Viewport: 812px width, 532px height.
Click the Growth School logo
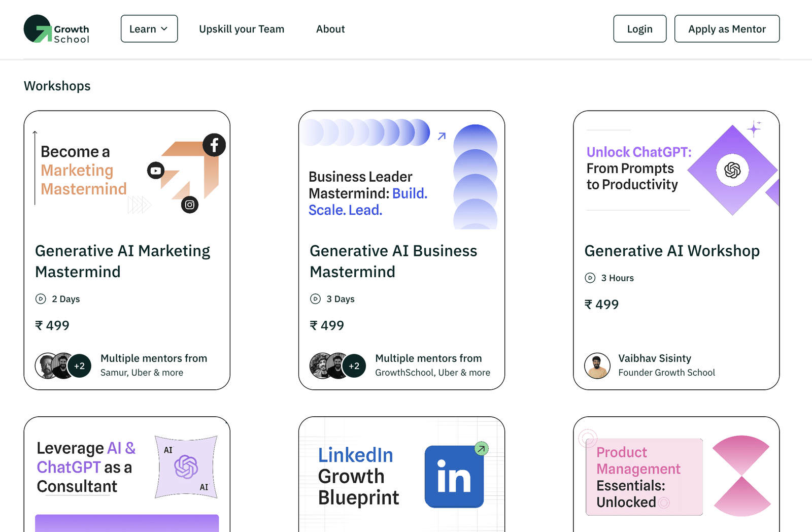56,29
